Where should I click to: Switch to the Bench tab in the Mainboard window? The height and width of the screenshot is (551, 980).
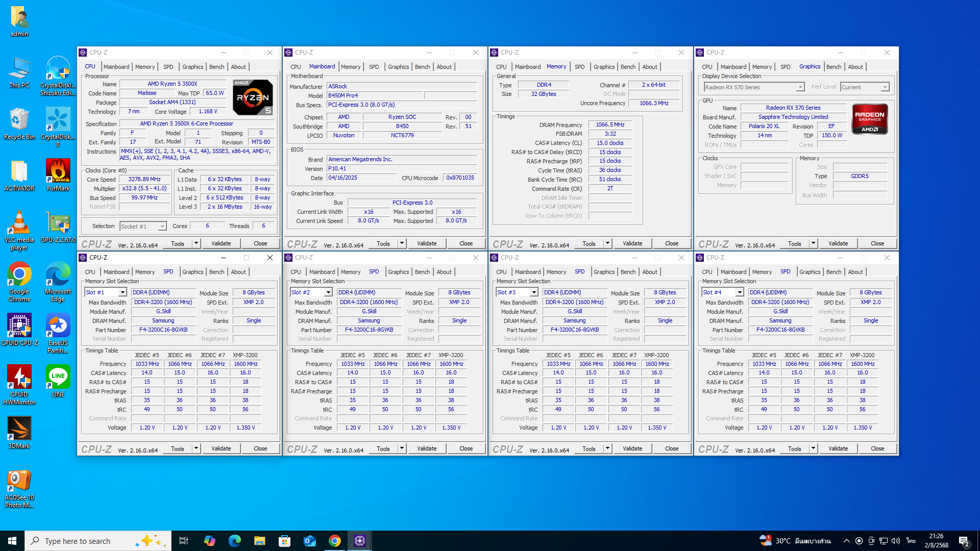[422, 67]
